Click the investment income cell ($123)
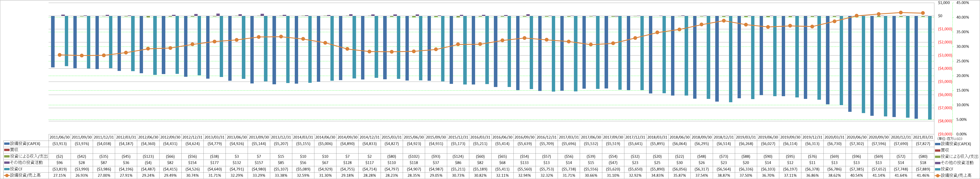 (x=148, y=156)
